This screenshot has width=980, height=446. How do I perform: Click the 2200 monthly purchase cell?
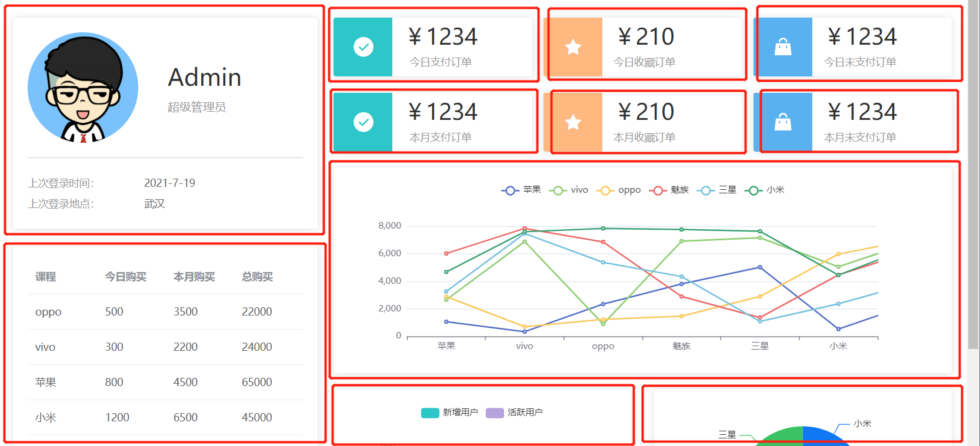click(x=185, y=347)
